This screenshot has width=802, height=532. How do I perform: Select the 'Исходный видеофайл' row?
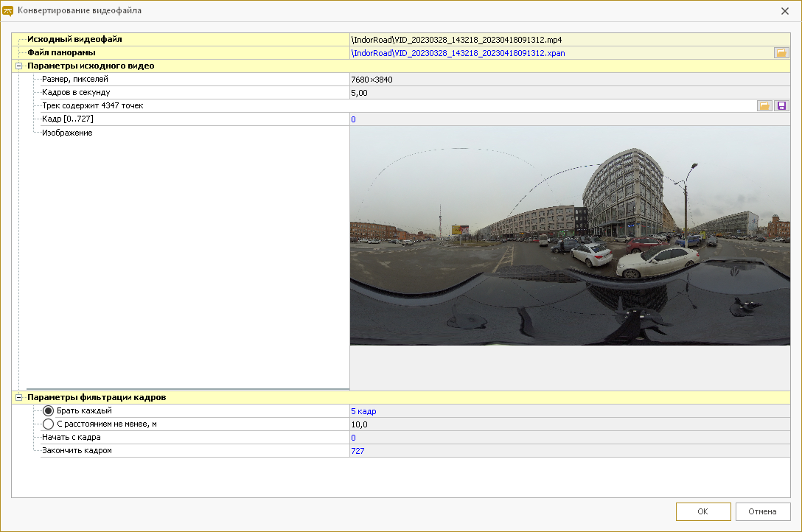tap(74, 39)
